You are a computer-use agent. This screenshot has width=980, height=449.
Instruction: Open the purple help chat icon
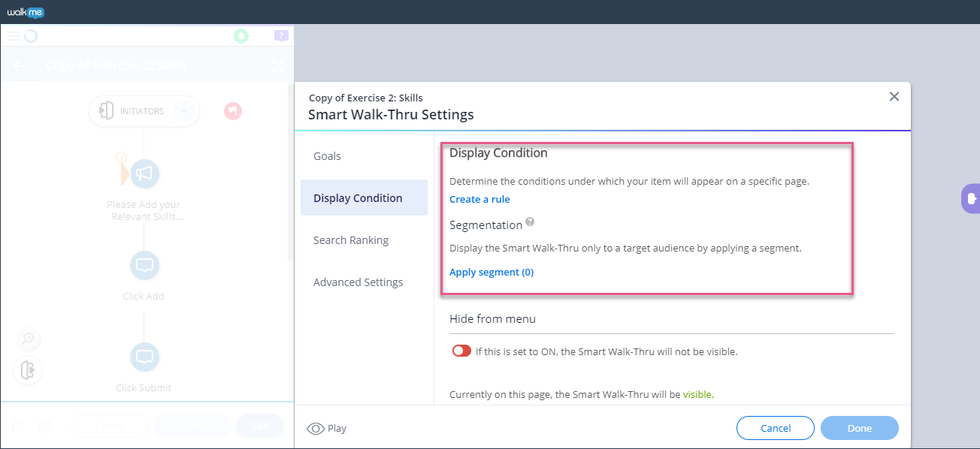click(x=281, y=35)
